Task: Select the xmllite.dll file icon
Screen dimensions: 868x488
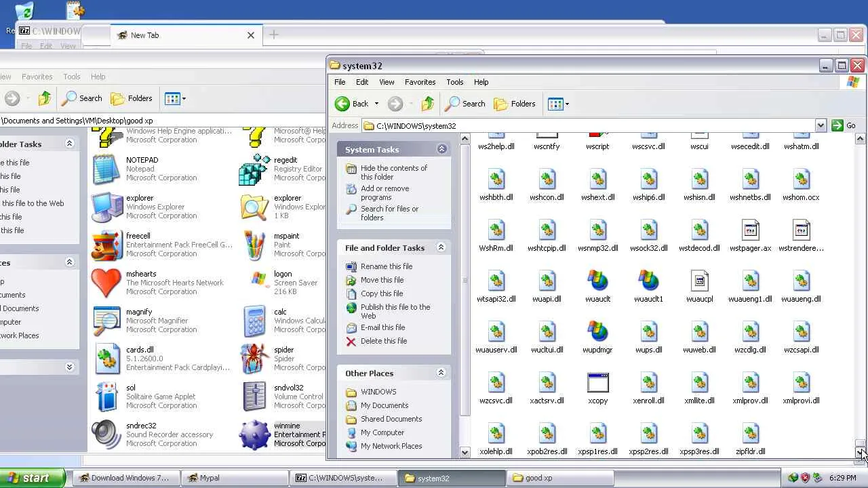Action: (x=699, y=383)
